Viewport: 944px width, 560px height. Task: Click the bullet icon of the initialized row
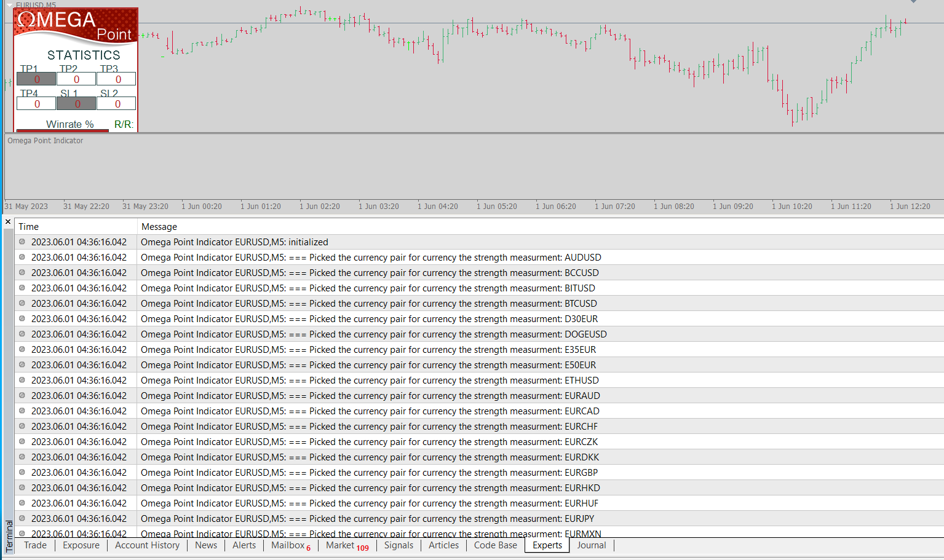pyautogui.click(x=22, y=242)
